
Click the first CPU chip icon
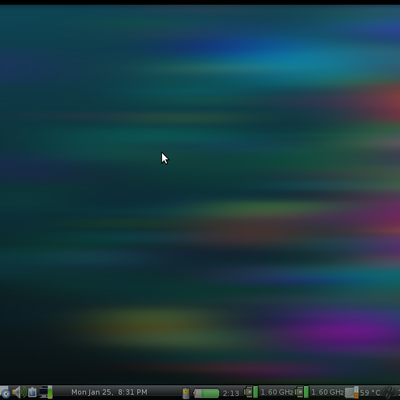(x=248, y=392)
